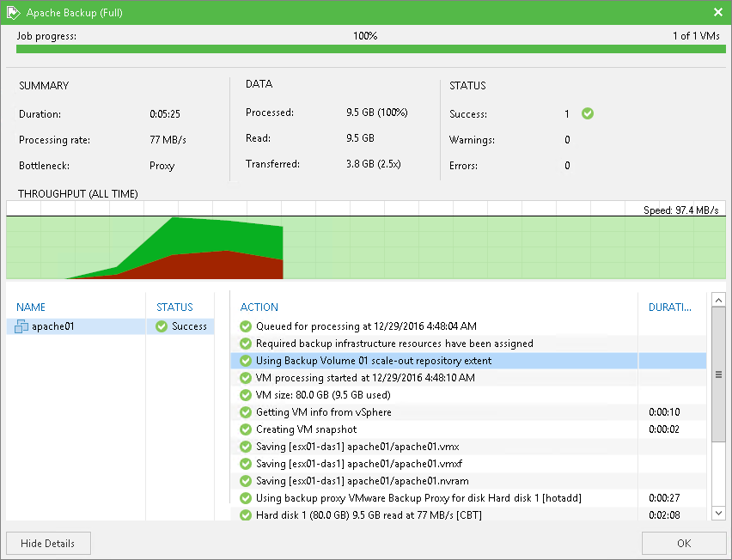Viewport: 732px width, 560px height.
Task: Select 'Creating VM snapshot' entry
Action: 306,429
